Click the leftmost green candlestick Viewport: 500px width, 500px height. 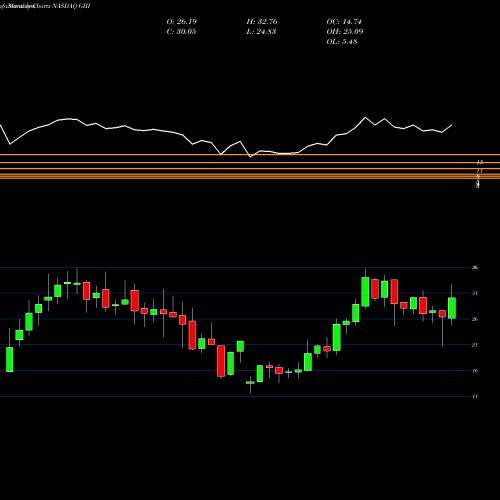click(10, 359)
